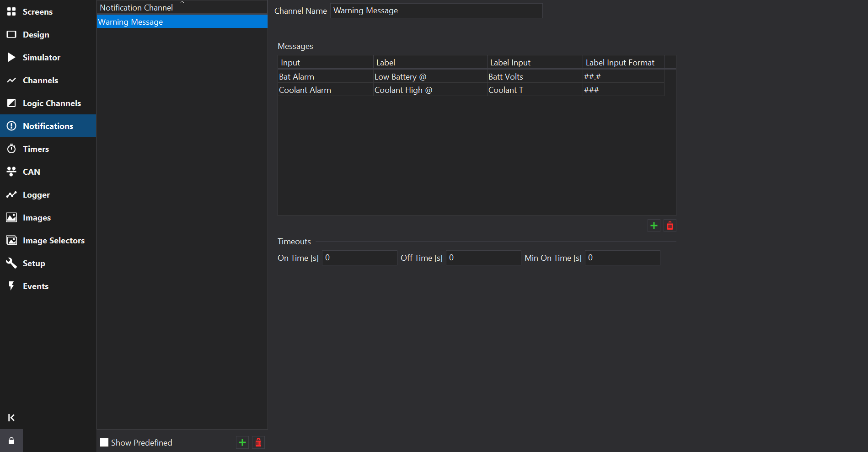868x452 pixels.
Task: Add a new notification channel with plus icon
Action: pyautogui.click(x=242, y=442)
